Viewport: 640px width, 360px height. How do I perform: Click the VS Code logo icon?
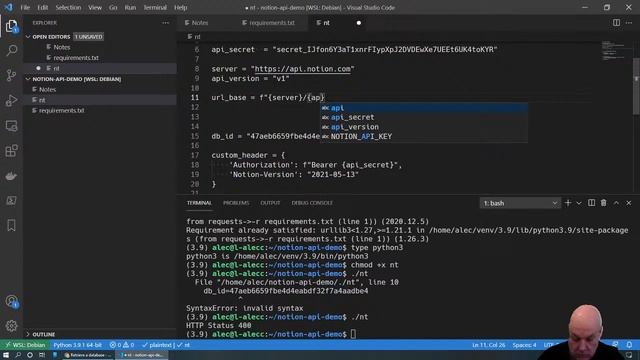[x=9, y=7]
